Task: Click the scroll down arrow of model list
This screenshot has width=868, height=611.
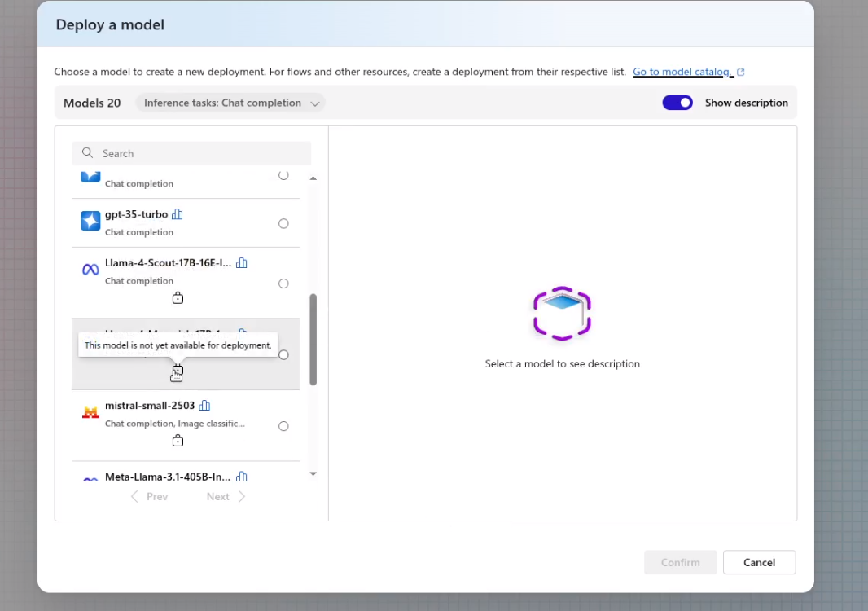Action: 313,473
